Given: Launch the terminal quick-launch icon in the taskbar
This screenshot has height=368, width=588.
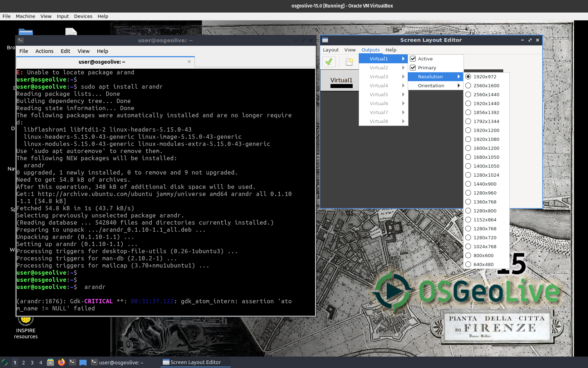Looking at the screenshot, I should click(72, 362).
